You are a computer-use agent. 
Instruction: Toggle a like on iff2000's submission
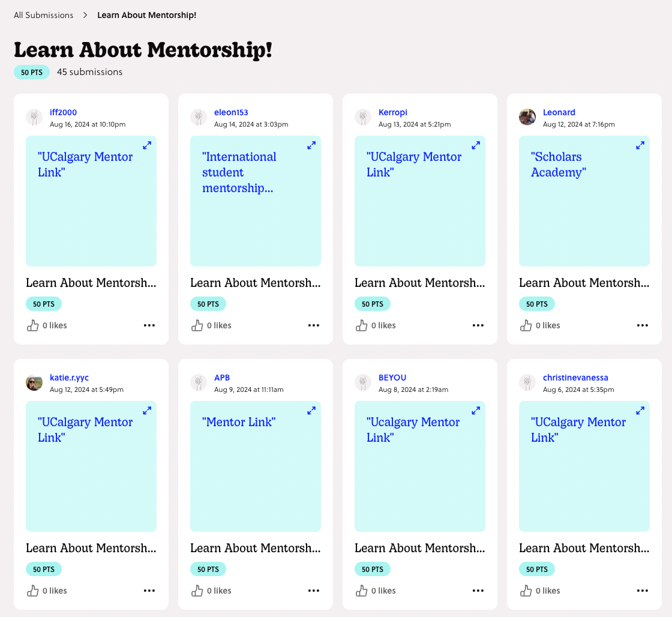pos(32,325)
